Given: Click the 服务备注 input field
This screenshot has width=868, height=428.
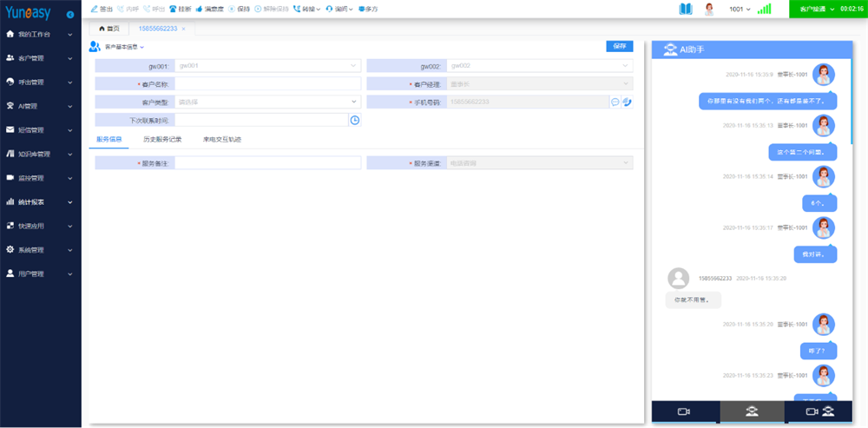Looking at the screenshot, I should pyautogui.click(x=268, y=163).
